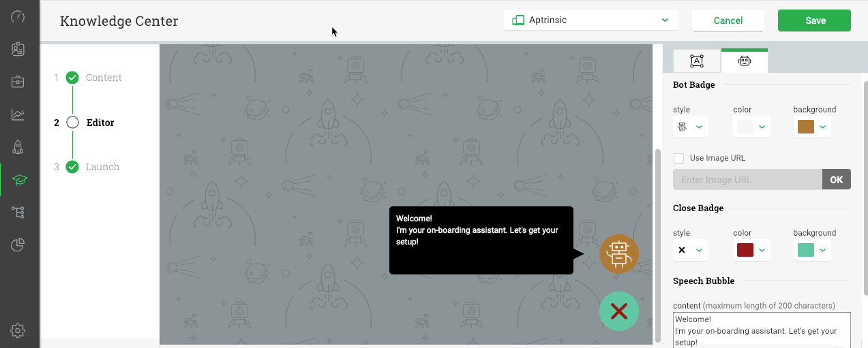Click the speech bubble content text area
The image size is (868, 348).
[x=762, y=330]
